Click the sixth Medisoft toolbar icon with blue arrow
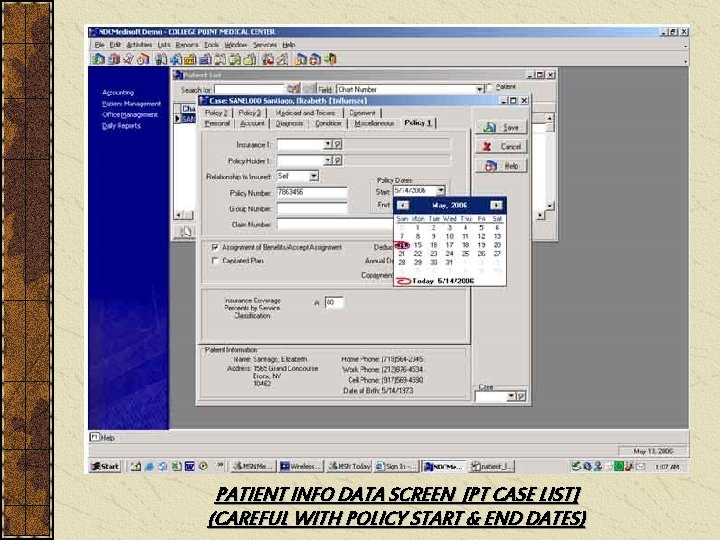The width and height of the screenshot is (720, 540). point(176,59)
